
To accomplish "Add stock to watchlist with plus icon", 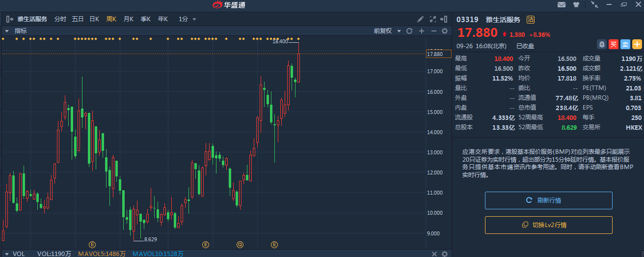I will click(x=637, y=44).
